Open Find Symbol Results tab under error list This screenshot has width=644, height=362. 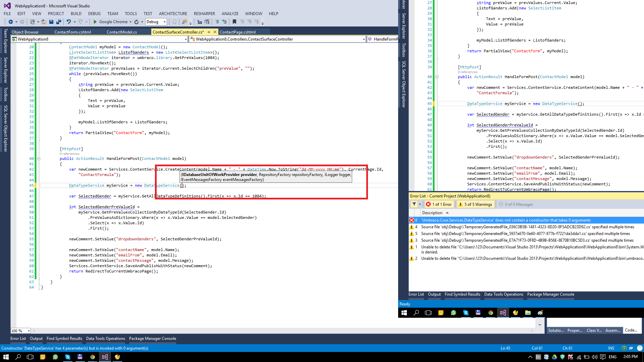click(463, 294)
